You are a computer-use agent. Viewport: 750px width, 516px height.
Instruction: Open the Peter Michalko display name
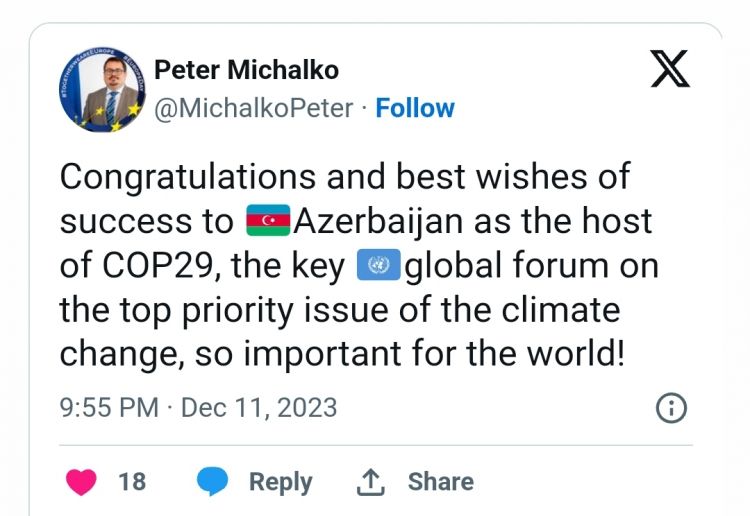click(246, 70)
